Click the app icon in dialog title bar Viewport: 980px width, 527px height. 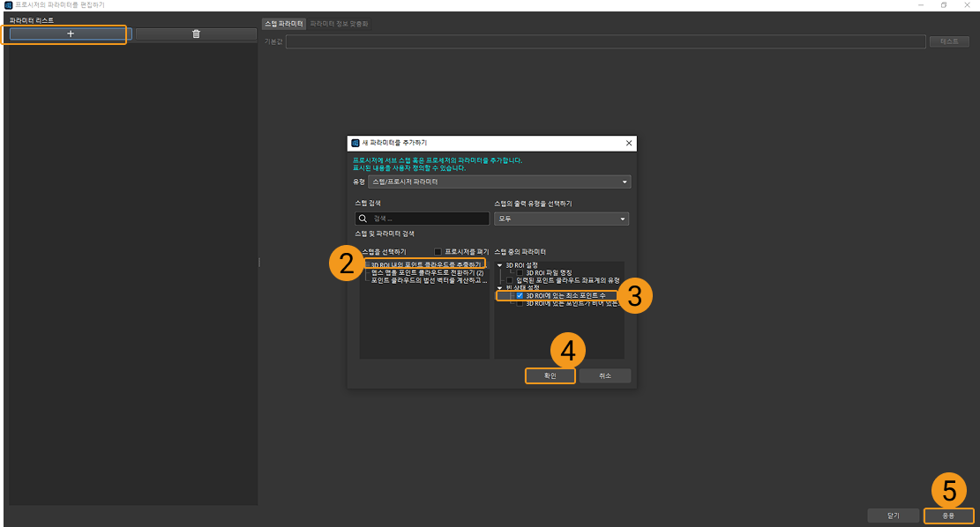355,143
